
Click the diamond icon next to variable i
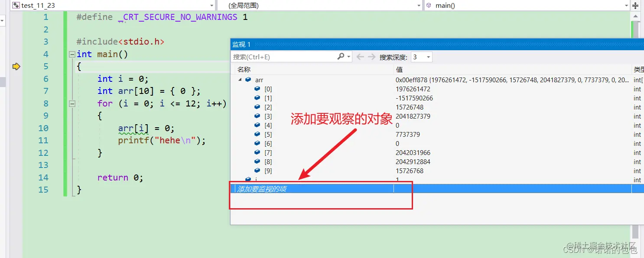tap(247, 179)
